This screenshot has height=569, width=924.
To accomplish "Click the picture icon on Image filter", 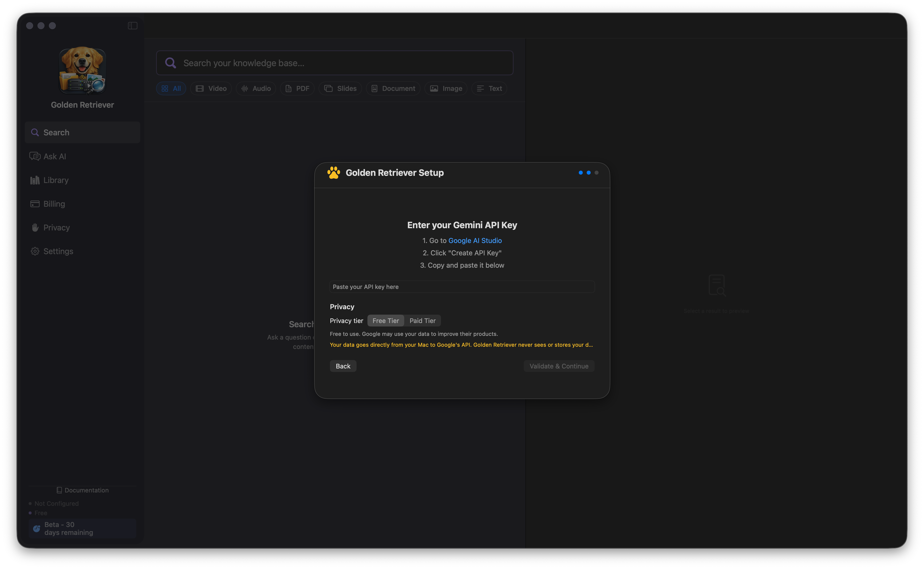I will pos(434,88).
